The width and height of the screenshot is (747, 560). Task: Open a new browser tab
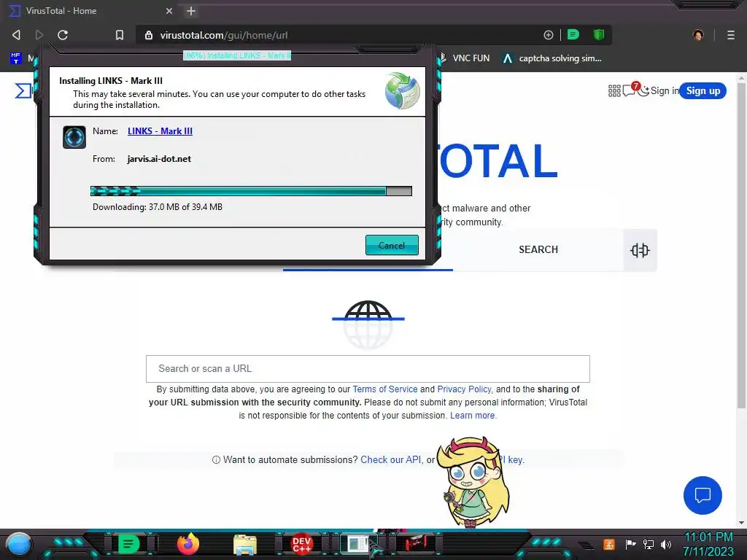pos(191,11)
